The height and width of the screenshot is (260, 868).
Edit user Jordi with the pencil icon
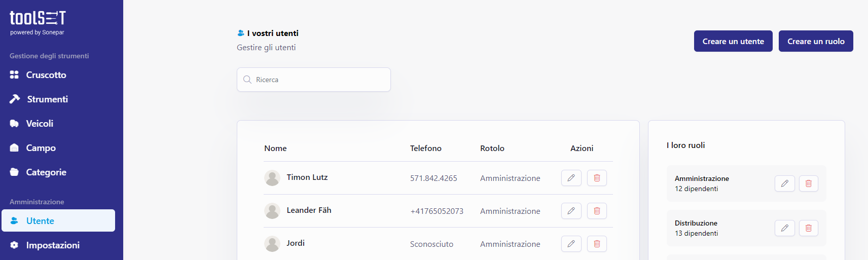571,244
